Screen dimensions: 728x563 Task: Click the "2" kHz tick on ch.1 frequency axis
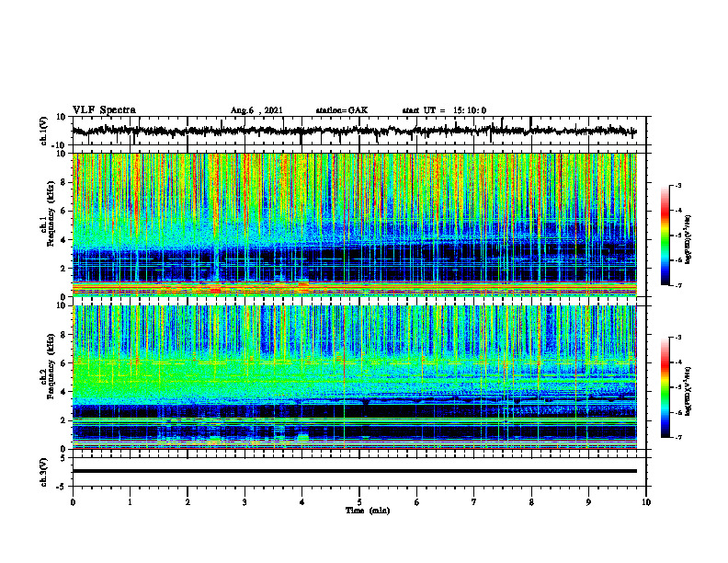coord(64,269)
